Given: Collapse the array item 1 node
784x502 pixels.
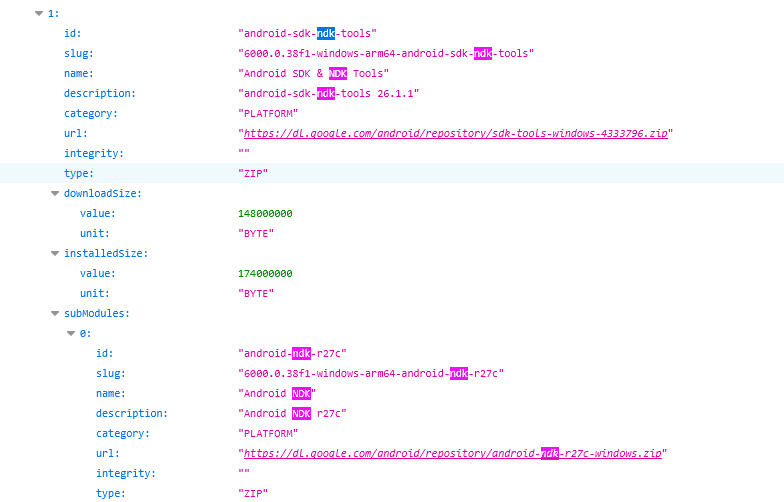Looking at the screenshot, I should click(x=39, y=14).
